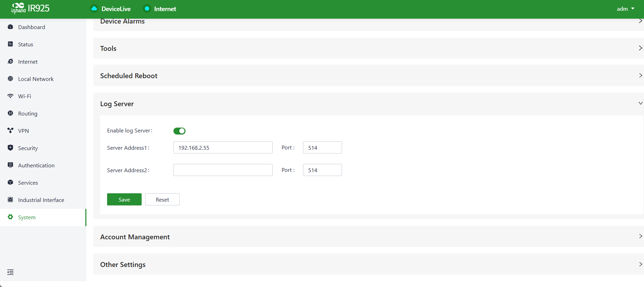Click the Internet status indicator icon
The width and height of the screenshot is (644, 287).
tap(147, 9)
